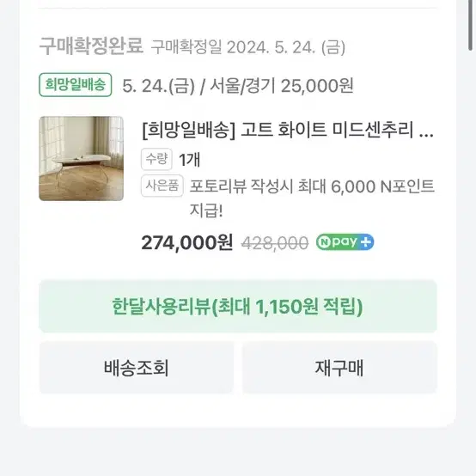The image size is (476, 476).
Task: Open the 고트 화이트 미드센추리 product title
Action: pyautogui.click(x=288, y=130)
